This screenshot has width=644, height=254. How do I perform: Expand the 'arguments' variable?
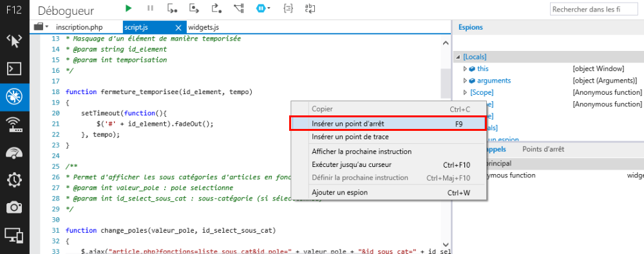[465, 81]
